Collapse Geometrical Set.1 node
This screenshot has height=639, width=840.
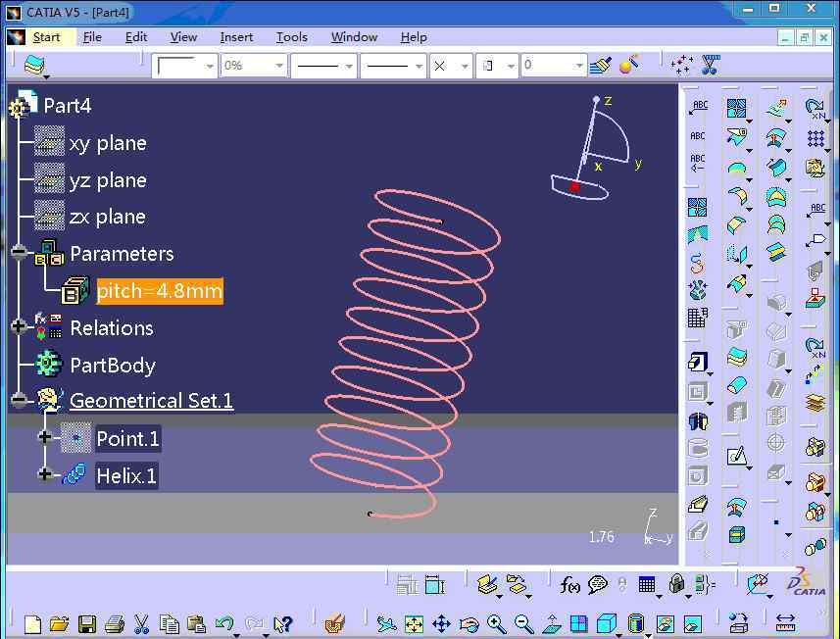(x=20, y=400)
